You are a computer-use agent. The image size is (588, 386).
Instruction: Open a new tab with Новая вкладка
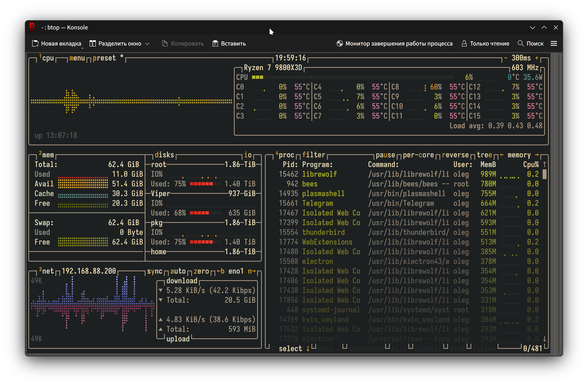pyautogui.click(x=57, y=44)
